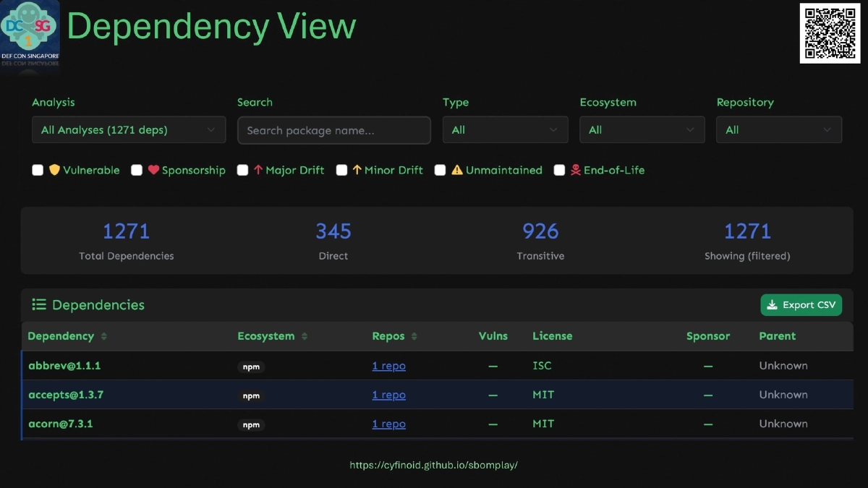Enable the Vulnerable filter checkbox
The height and width of the screenshot is (488, 868).
[38, 171]
